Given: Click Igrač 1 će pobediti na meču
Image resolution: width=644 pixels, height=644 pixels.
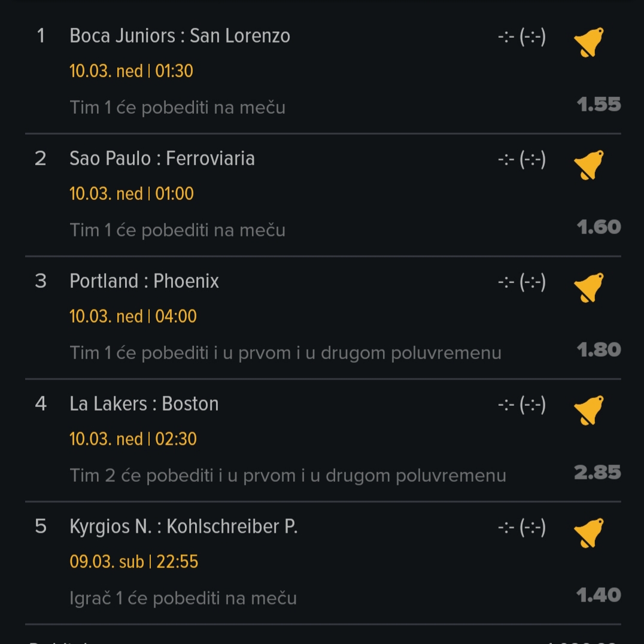Looking at the screenshot, I should 183,599.
